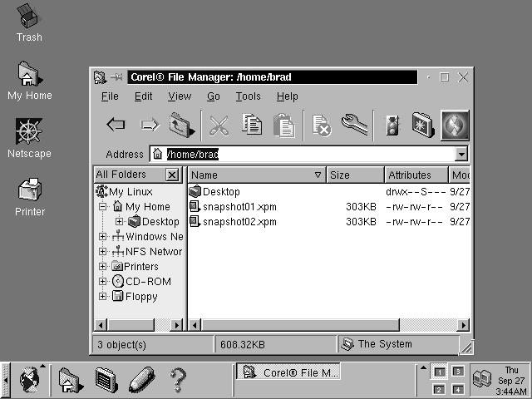Hide the panel using left edge handle
The width and height of the screenshot is (532, 399).
[5, 380]
